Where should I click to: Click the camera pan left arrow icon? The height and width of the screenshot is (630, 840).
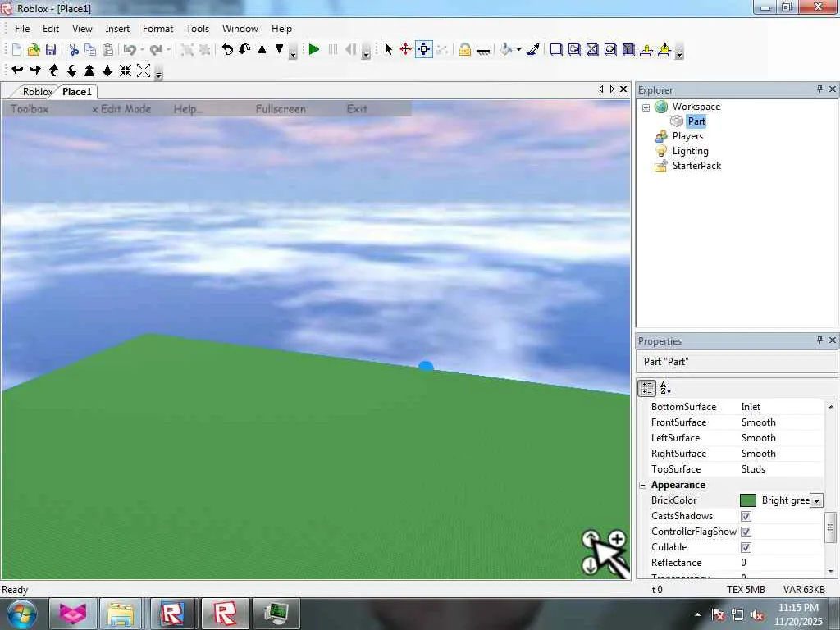(17, 71)
